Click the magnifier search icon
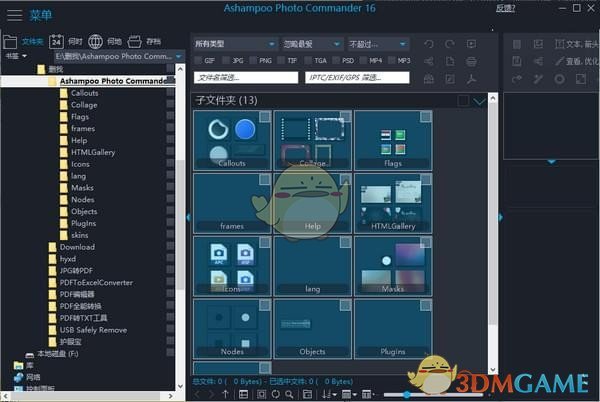The height and width of the screenshot is (402, 600). click(x=290, y=394)
